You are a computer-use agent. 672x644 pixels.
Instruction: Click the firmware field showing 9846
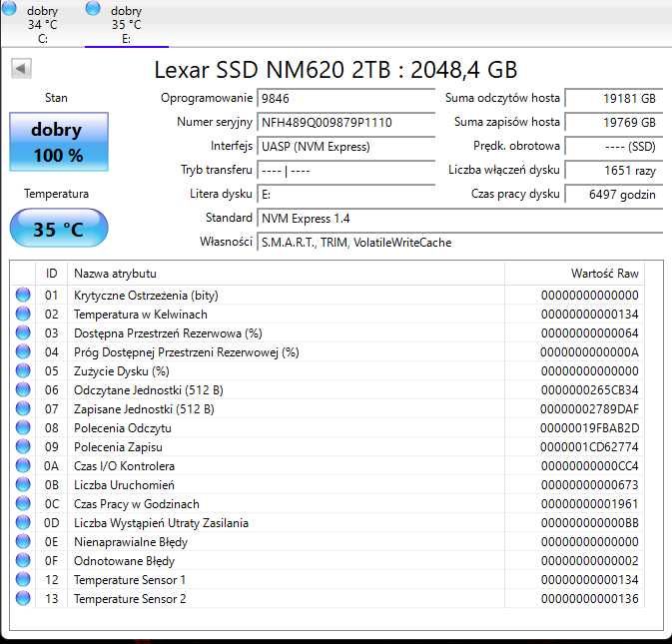[345, 98]
